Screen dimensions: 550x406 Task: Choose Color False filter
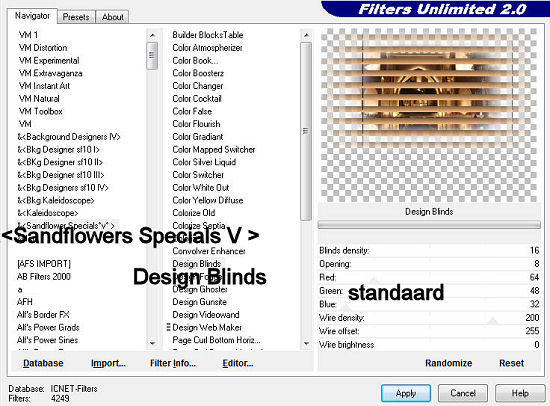192,111
